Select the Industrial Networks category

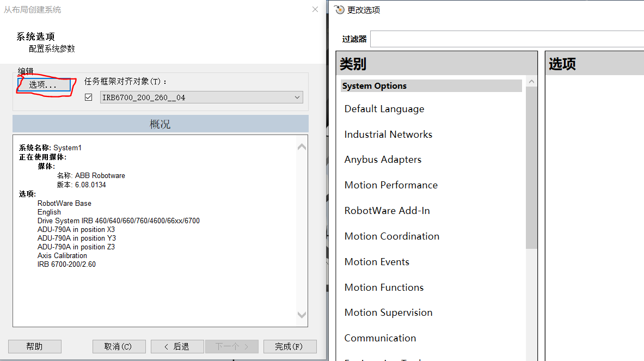pyautogui.click(x=388, y=134)
